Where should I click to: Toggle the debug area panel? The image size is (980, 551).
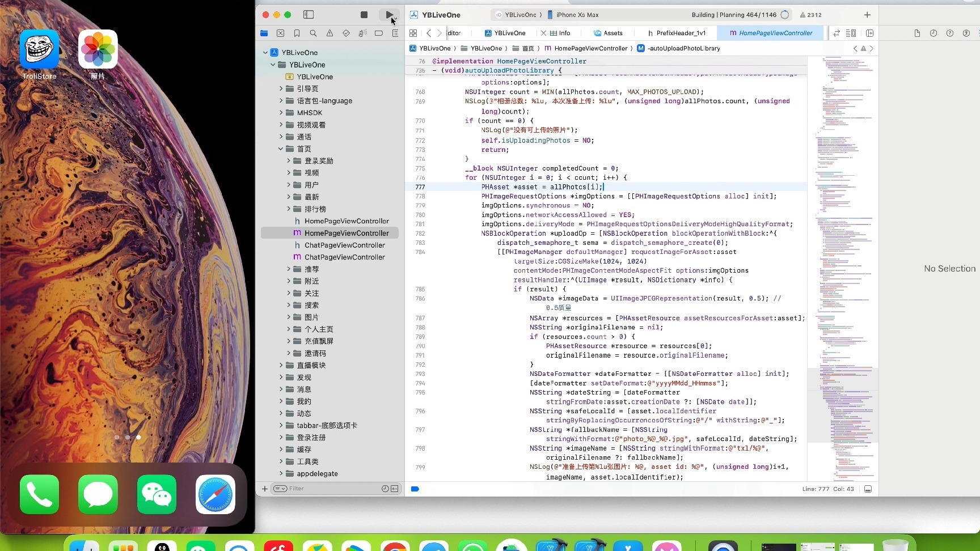pos(868,489)
